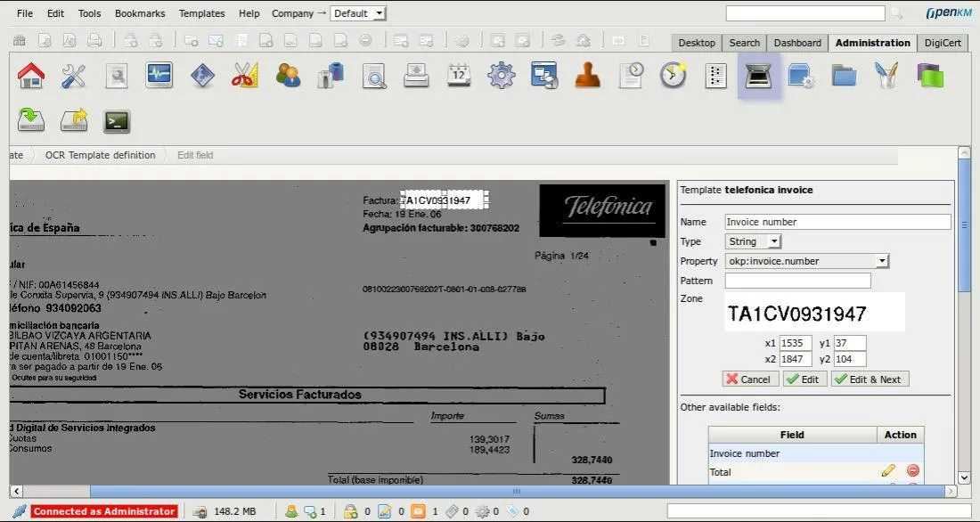Click the checklist icon beside the scanner
The width and height of the screenshot is (980, 522).
tap(715, 76)
